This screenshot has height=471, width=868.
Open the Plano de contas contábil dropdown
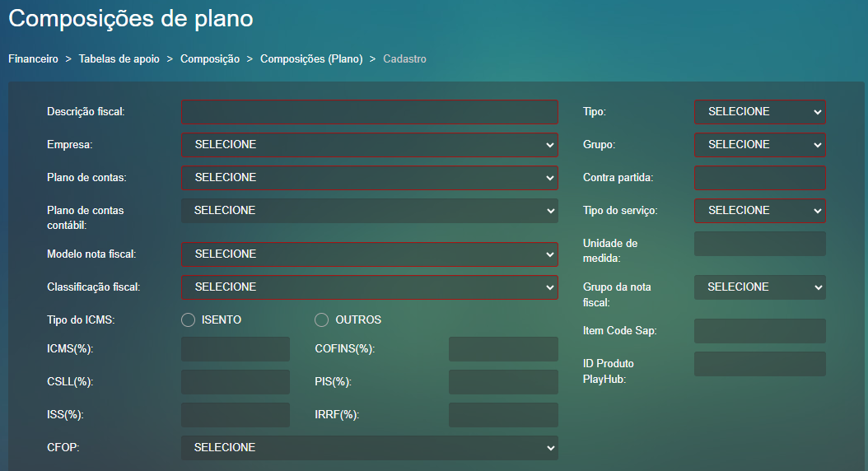pyautogui.click(x=369, y=211)
